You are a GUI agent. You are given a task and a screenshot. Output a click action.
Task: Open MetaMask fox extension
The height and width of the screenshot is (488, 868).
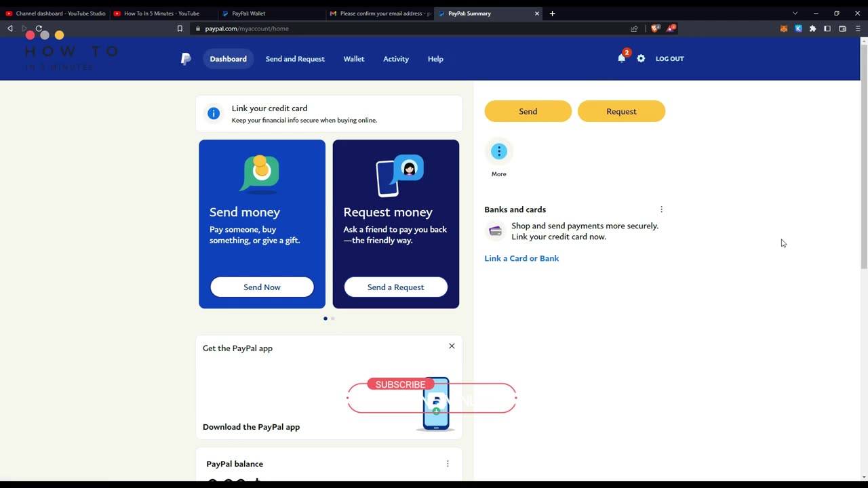click(x=784, y=28)
